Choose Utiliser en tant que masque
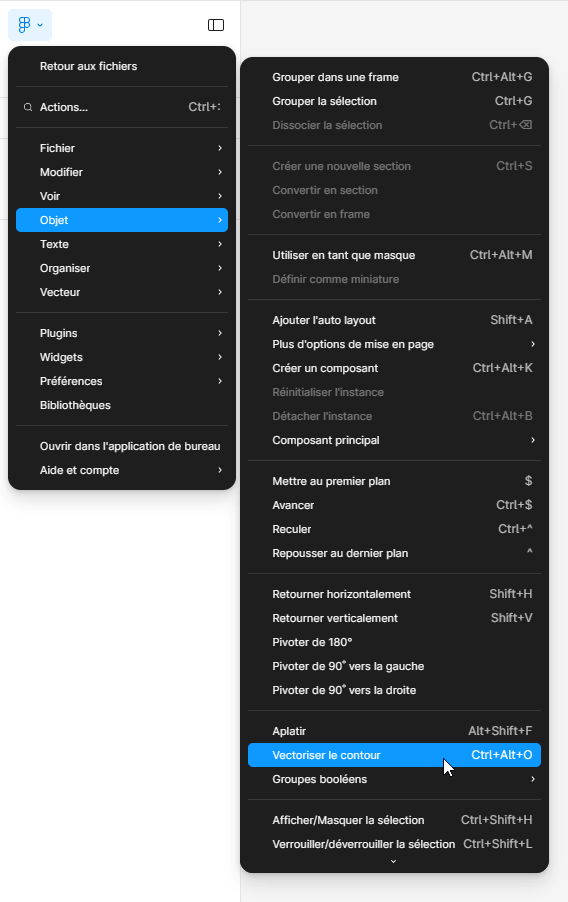The image size is (568, 902). [394, 255]
